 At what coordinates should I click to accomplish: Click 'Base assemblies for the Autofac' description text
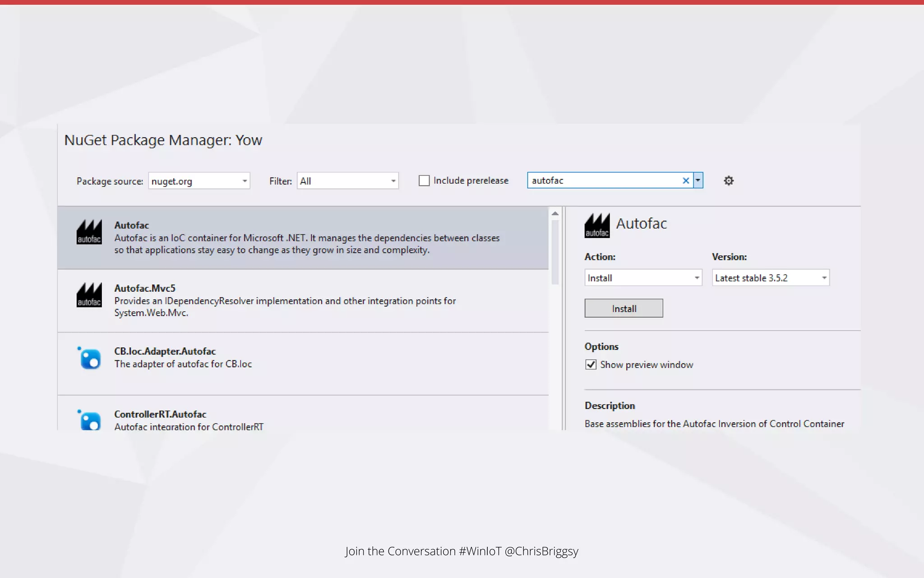[715, 424]
